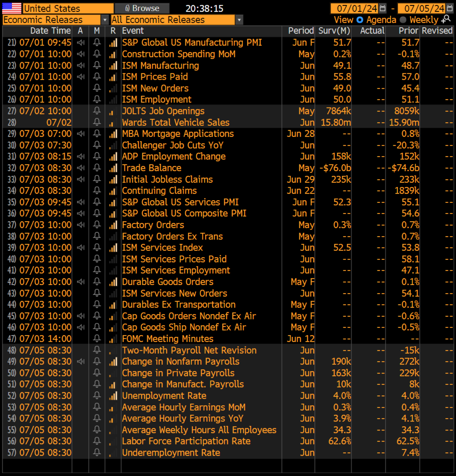Open Unemployment Rate event
Viewport: 456px width, 476px height.
point(164,396)
